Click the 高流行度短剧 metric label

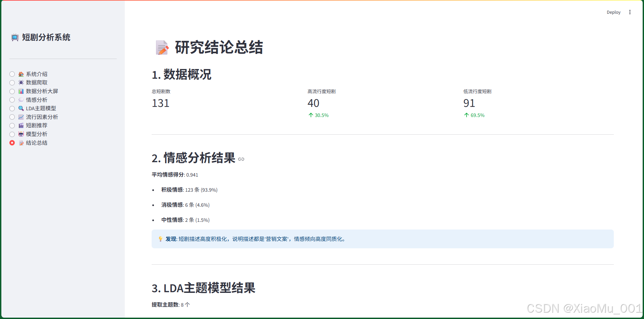[x=322, y=91]
